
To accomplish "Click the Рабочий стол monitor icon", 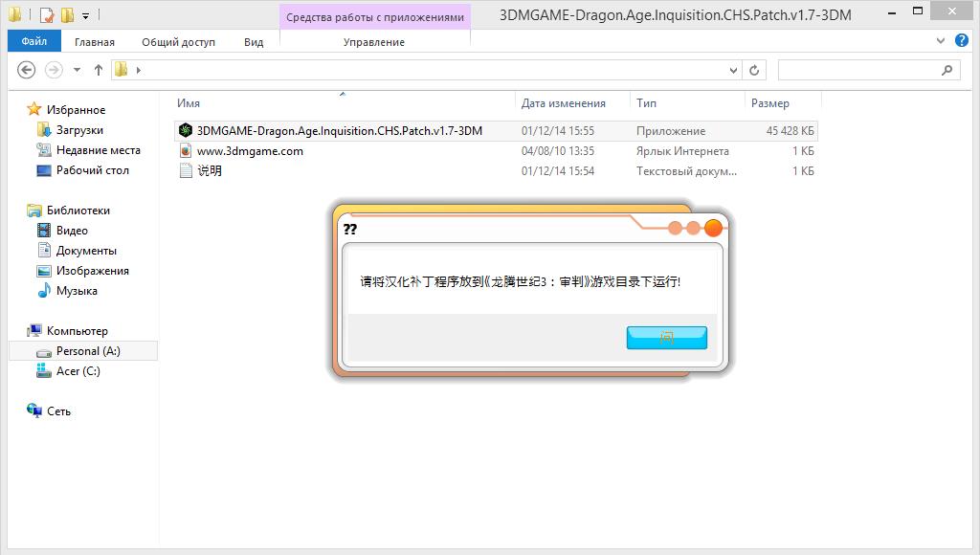I will (x=44, y=170).
